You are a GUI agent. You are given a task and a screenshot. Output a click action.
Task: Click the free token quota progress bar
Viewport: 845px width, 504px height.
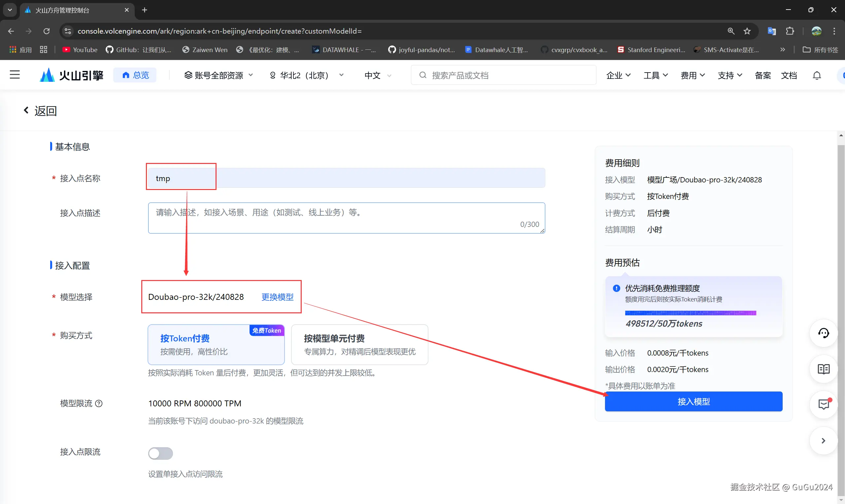[x=691, y=312]
